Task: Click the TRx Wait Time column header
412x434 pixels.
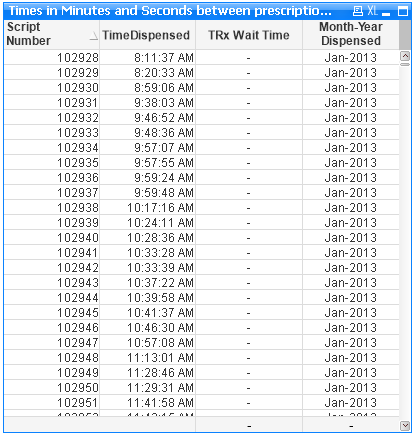Action: click(249, 35)
